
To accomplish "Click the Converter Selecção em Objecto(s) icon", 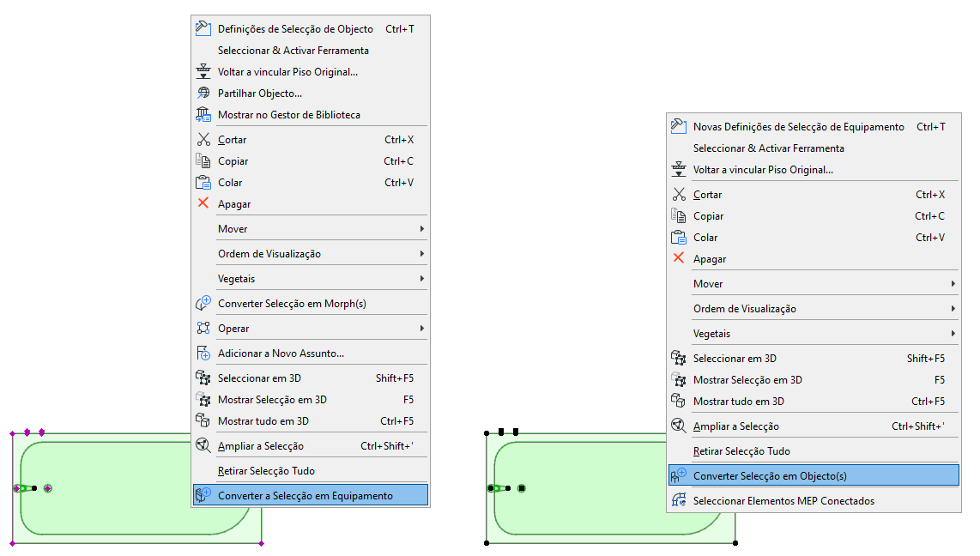I will [x=679, y=475].
